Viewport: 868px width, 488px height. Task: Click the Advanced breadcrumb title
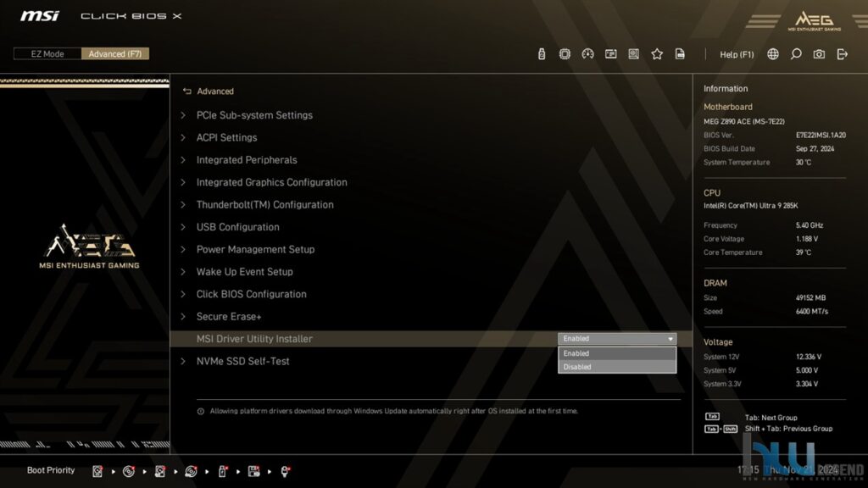[x=215, y=91]
